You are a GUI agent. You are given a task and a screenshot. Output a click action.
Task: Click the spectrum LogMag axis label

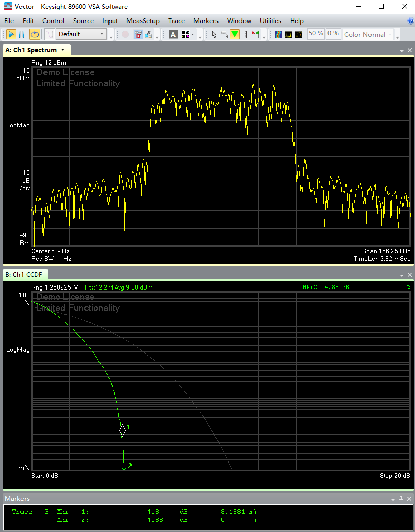(x=17, y=125)
